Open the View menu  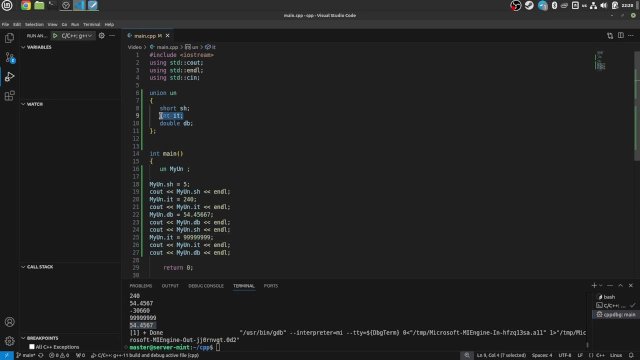(52, 24)
